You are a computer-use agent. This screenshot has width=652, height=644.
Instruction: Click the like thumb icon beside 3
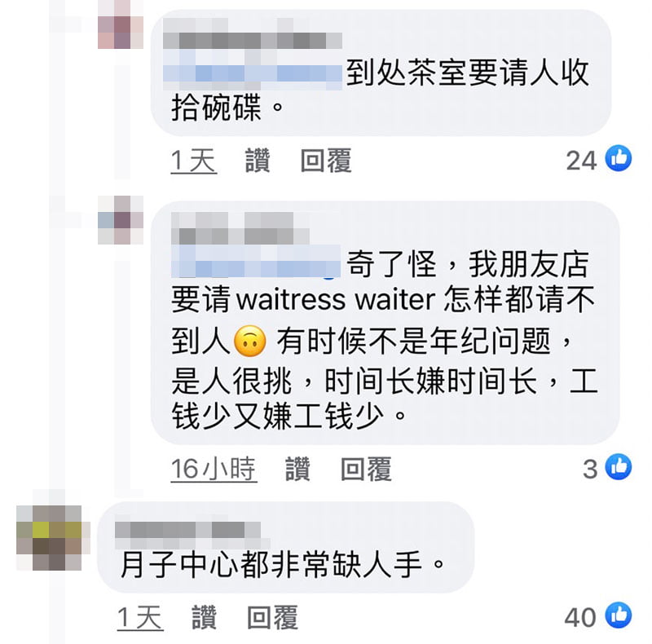[x=619, y=466]
